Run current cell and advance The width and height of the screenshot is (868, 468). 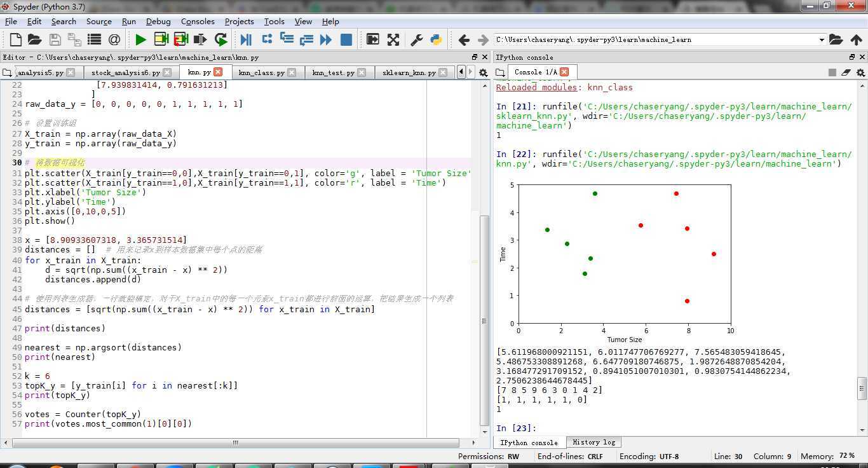click(180, 39)
